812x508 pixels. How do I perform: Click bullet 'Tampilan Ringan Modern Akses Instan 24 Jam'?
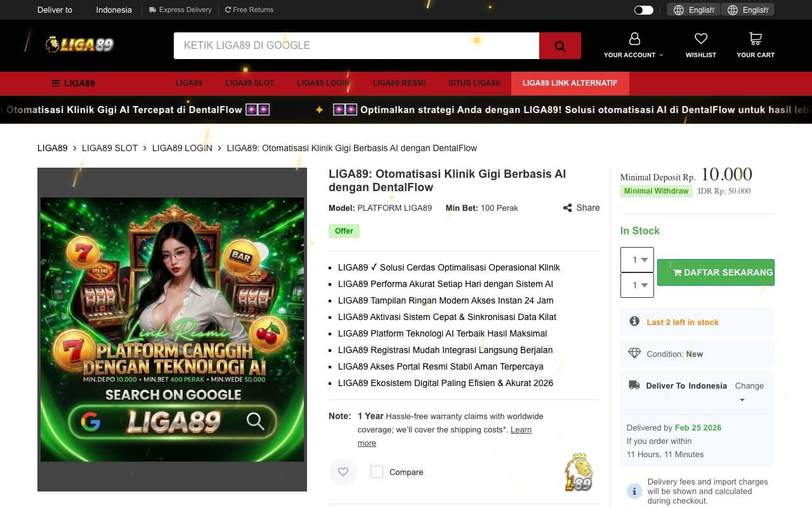445,300
